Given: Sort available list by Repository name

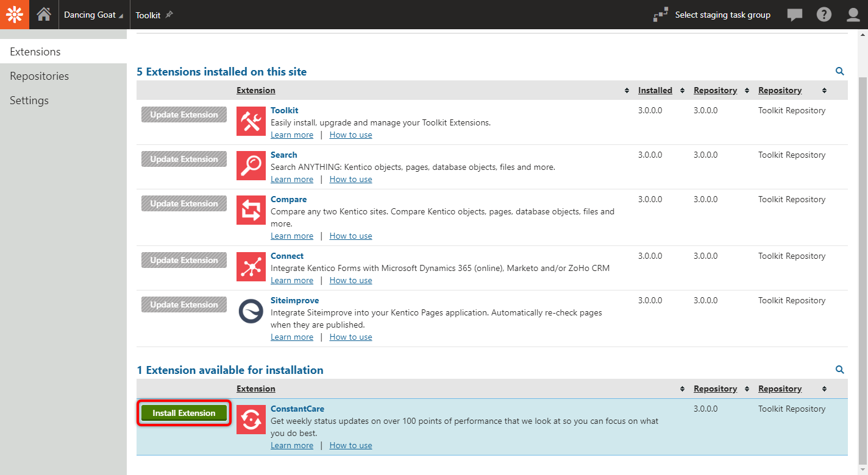Looking at the screenshot, I should coord(824,389).
